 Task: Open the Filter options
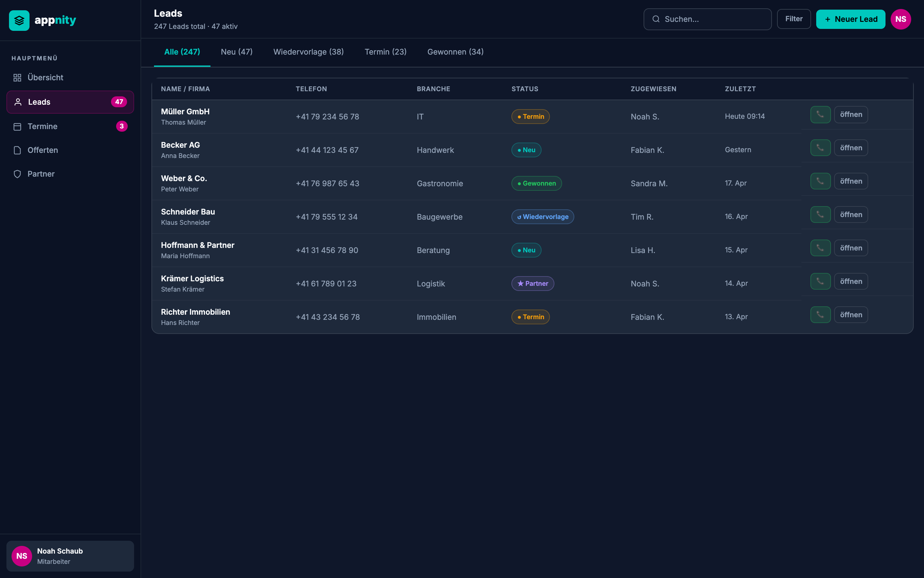pyautogui.click(x=793, y=19)
